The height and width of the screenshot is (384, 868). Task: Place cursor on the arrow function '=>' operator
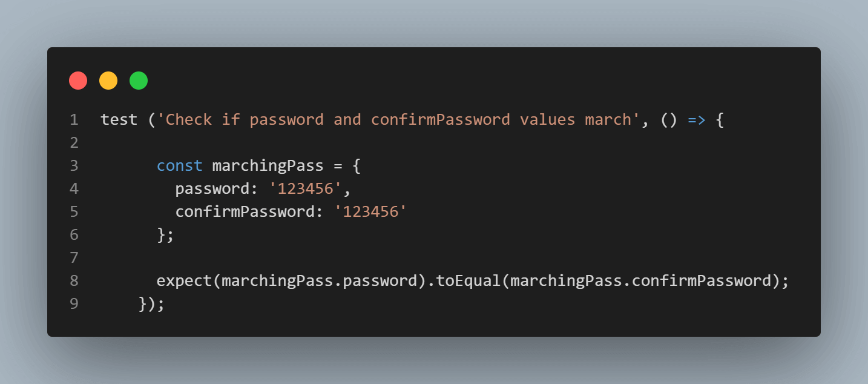697,120
